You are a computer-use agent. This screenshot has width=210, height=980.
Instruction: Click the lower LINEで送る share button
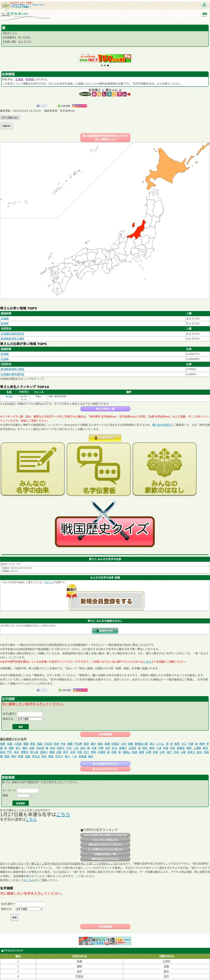pos(64,690)
